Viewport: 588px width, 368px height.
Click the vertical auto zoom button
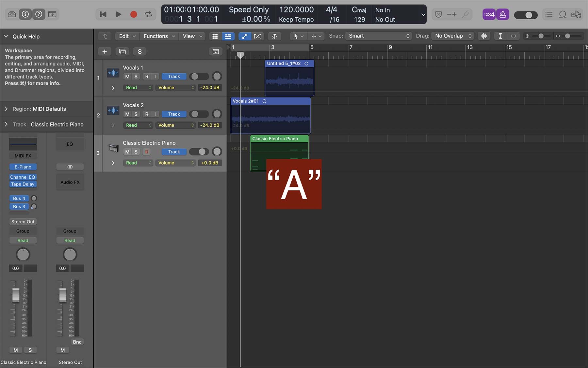(x=500, y=36)
